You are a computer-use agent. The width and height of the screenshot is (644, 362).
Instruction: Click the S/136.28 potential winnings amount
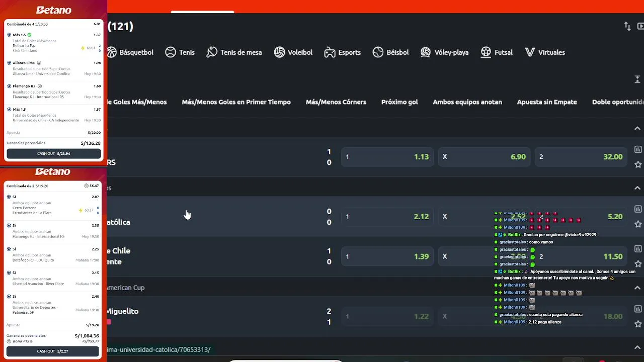tap(91, 143)
